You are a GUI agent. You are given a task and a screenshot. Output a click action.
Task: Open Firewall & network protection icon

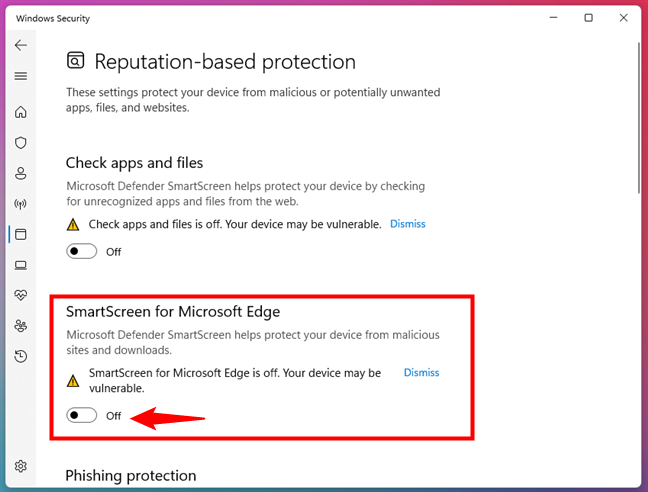point(20,204)
